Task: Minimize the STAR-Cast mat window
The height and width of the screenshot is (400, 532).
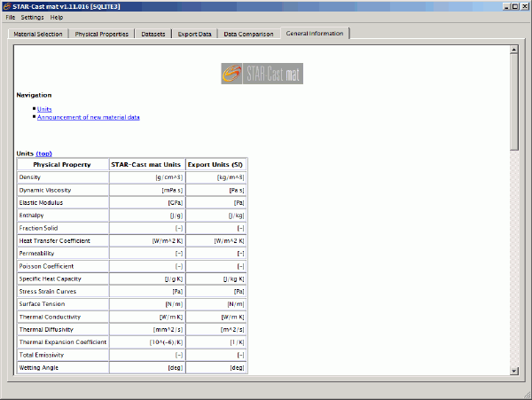Action: 502,5
